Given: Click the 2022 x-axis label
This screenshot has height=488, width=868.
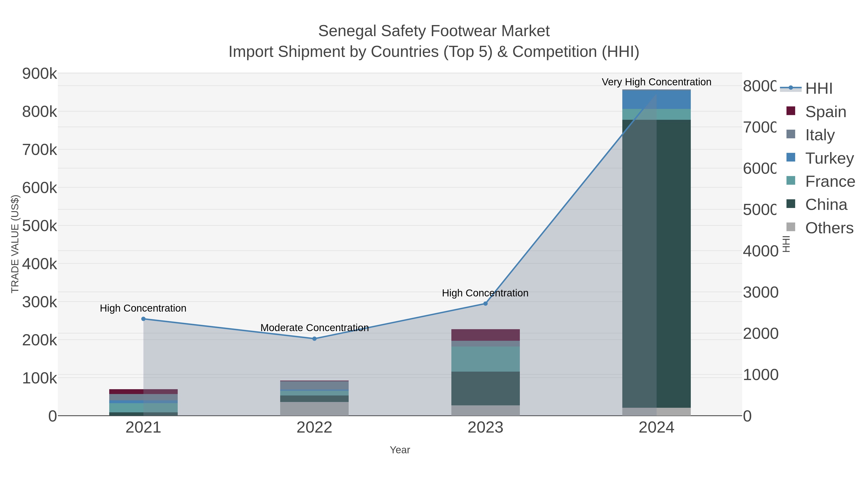Looking at the screenshot, I should (314, 427).
